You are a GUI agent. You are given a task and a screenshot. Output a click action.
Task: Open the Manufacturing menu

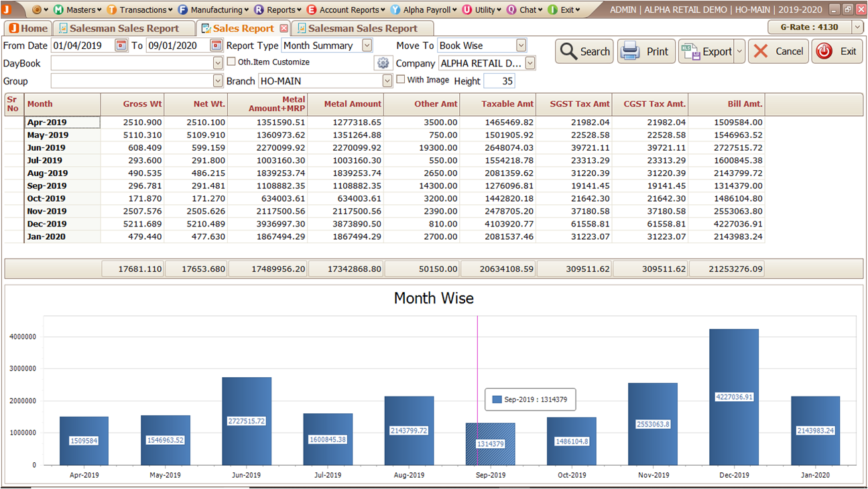[x=214, y=10]
